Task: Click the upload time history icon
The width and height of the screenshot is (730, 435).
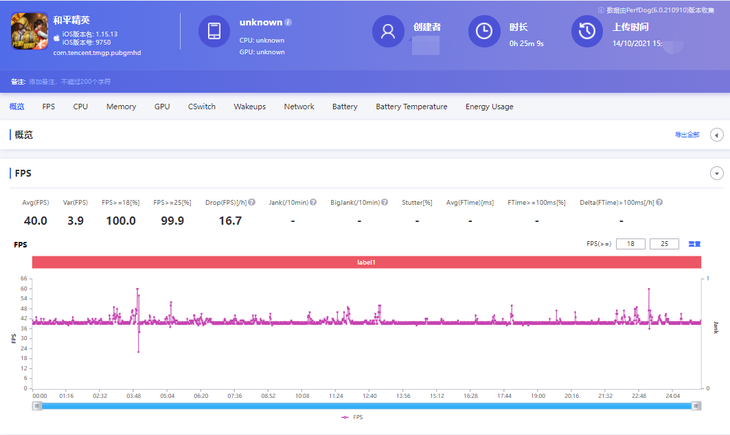Action: click(x=586, y=32)
